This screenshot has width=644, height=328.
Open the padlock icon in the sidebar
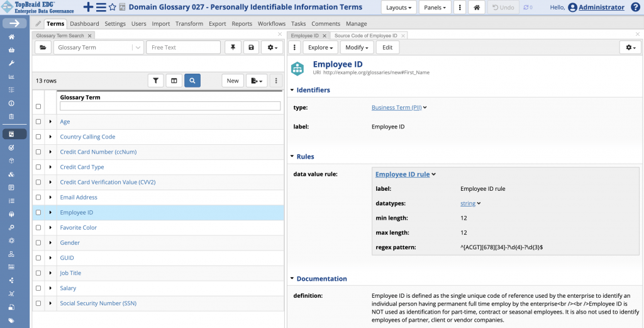point(11,307)
